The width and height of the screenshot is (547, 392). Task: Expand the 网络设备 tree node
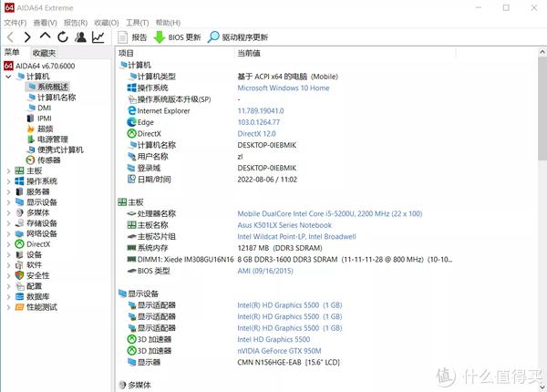point(9,233)
